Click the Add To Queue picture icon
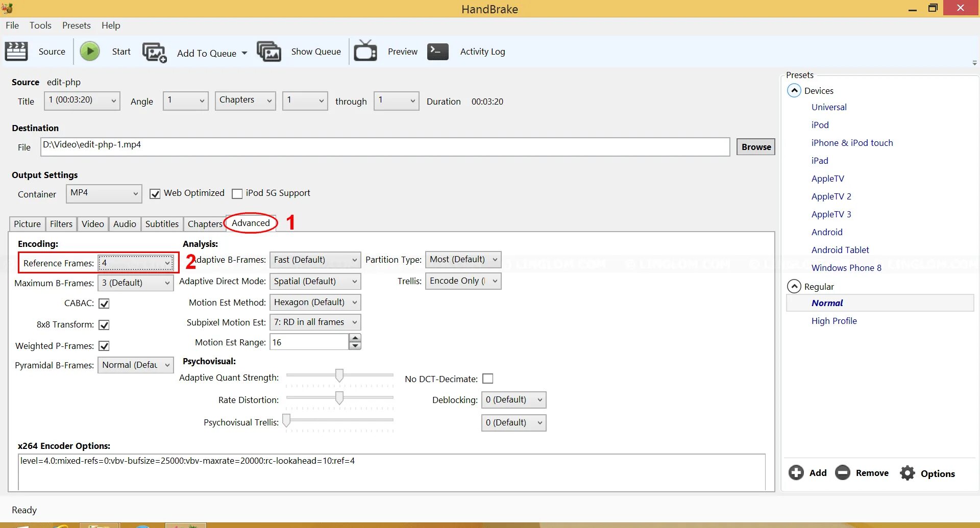980x528 pixels. [155, 52]
